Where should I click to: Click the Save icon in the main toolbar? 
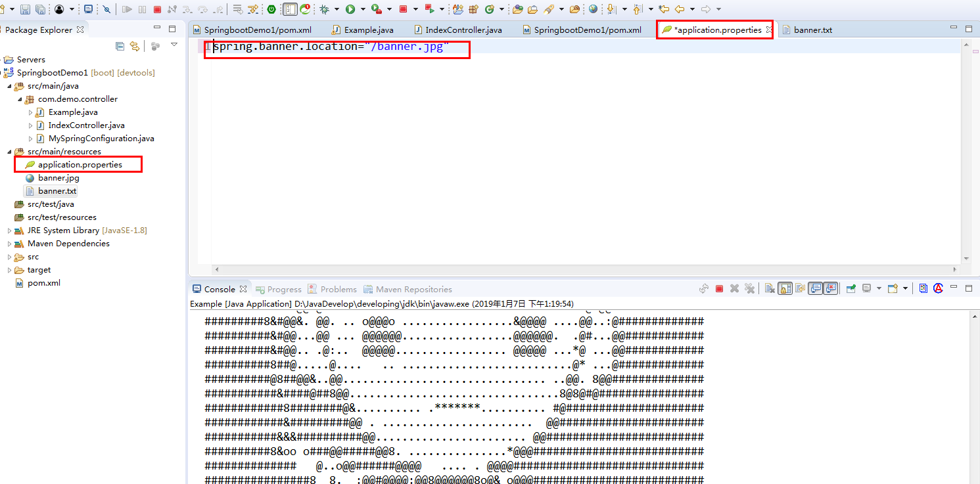pos(25,9)
